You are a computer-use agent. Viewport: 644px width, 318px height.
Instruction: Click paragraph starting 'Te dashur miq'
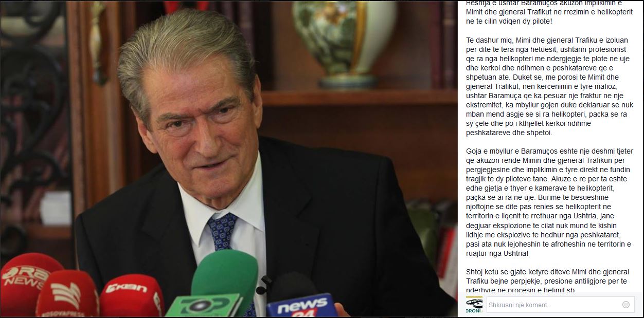point(550,86)
